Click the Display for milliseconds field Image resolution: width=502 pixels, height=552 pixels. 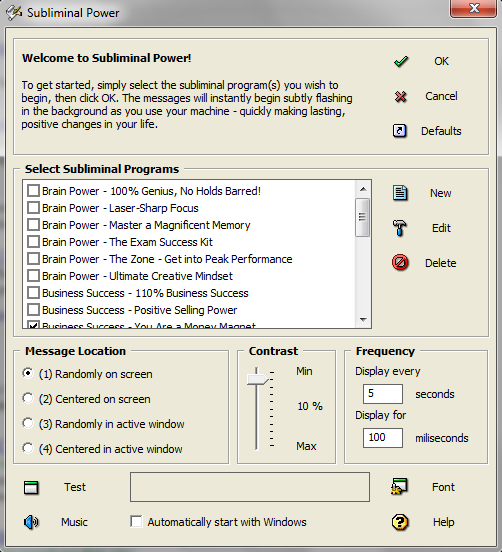pos(383,438)
